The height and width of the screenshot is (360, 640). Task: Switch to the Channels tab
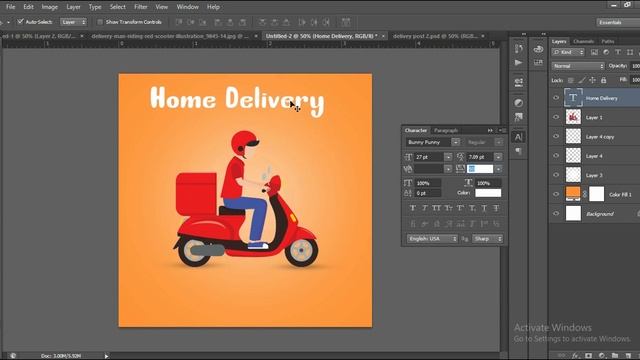click(583, 41)
